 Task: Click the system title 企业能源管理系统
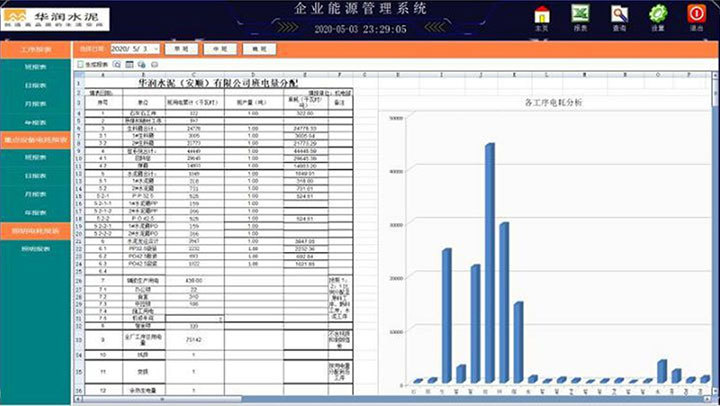360,8
